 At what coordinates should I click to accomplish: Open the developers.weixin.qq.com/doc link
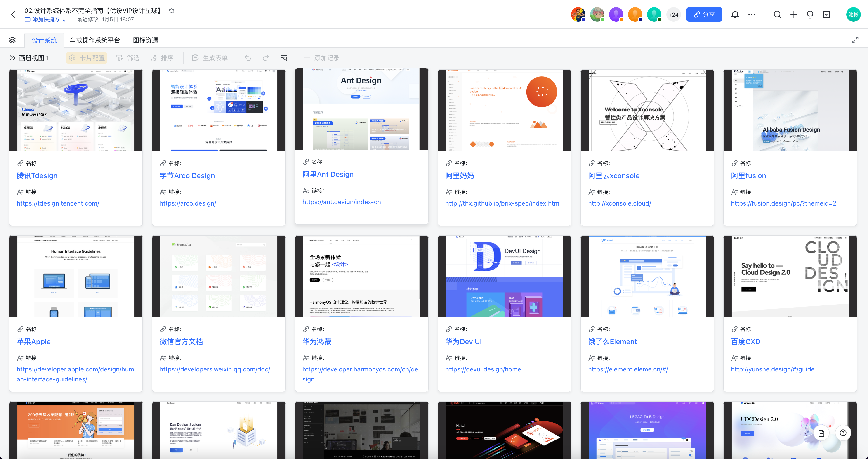tap(215, 369)
